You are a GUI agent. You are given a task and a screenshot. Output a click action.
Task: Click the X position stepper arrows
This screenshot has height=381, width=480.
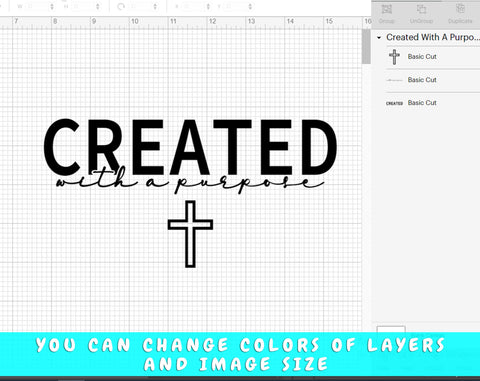click(208, 6)
